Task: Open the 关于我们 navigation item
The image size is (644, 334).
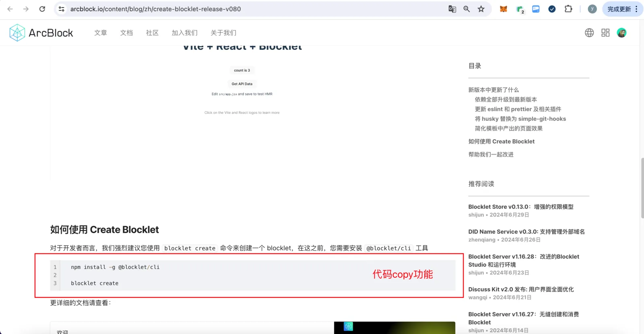Action: tap(223, 33)
